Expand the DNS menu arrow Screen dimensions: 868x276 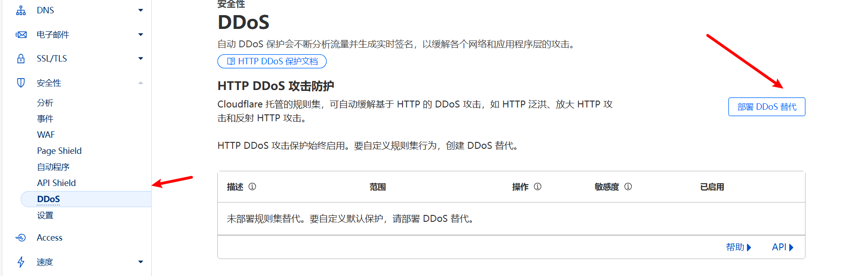click(x=141, y=10)
